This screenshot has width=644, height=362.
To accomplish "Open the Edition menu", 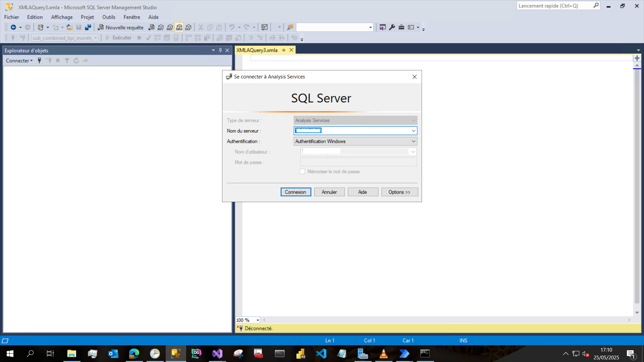I will (x=35, y=17).
